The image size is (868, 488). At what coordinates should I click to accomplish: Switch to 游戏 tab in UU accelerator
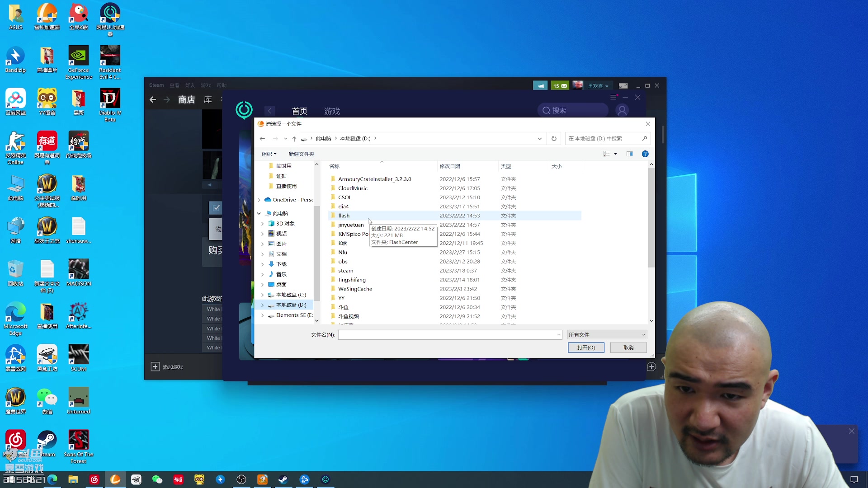pyautogui.click(x=332, y=111)
